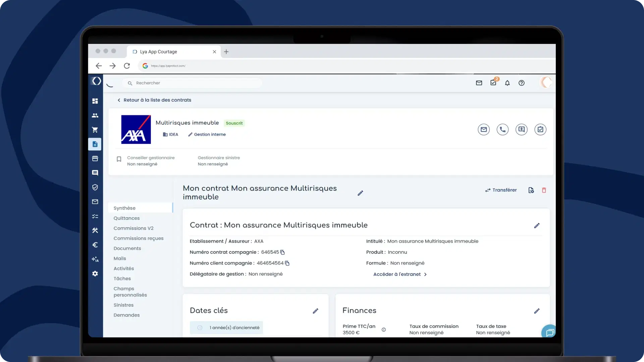Select the Synthèse tab

pos(140,208)
